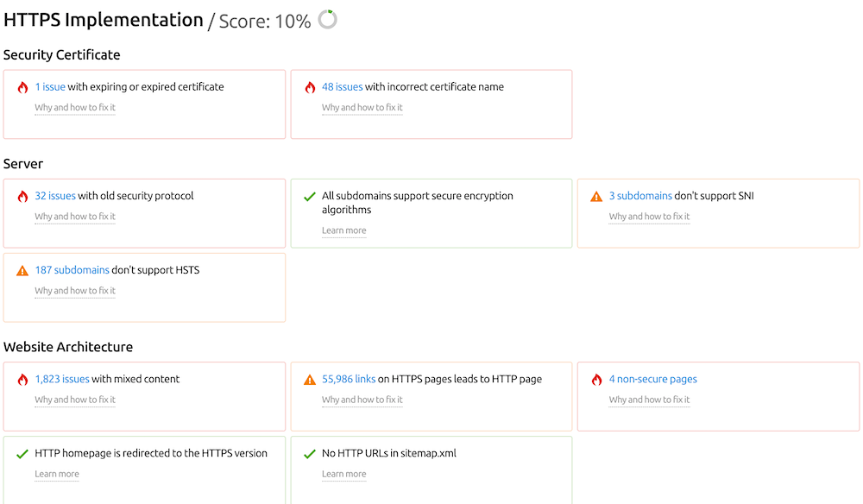Click green checkmark for secure encryption algorithms

pos(310,197)
